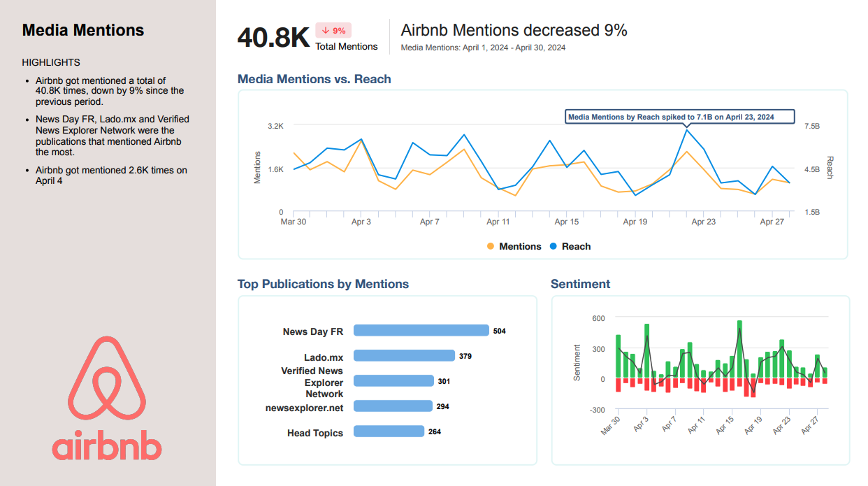Image resolution: width=868 pixels, height=486 pixels.
Task: Click the April 23 spike annotation tooltip
Action: 679,117
